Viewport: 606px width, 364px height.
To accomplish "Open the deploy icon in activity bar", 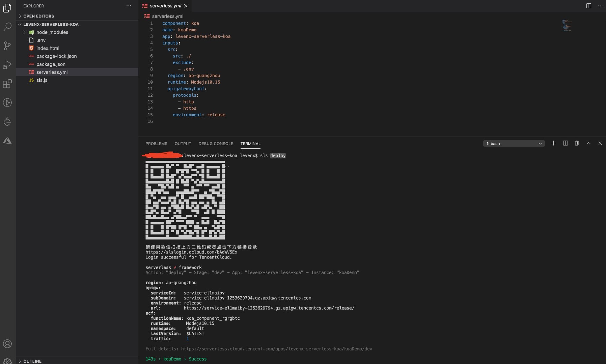I will (x=7, y=121).
